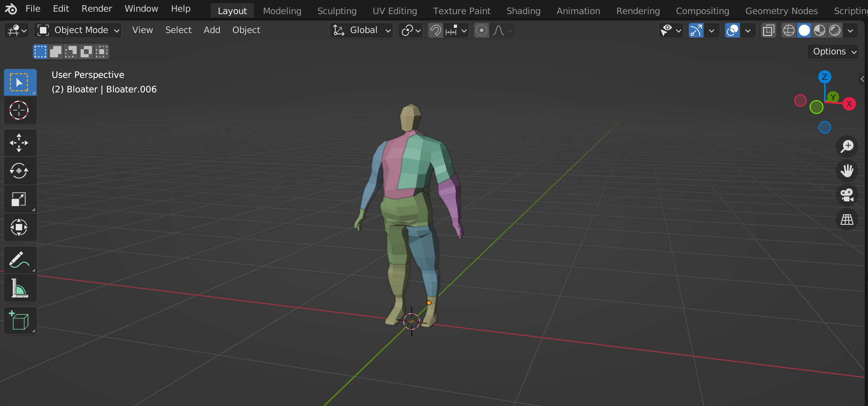This screenshot has height=406, width=868.
Task: Open the Render menu
Action: [x=97, y=8]
